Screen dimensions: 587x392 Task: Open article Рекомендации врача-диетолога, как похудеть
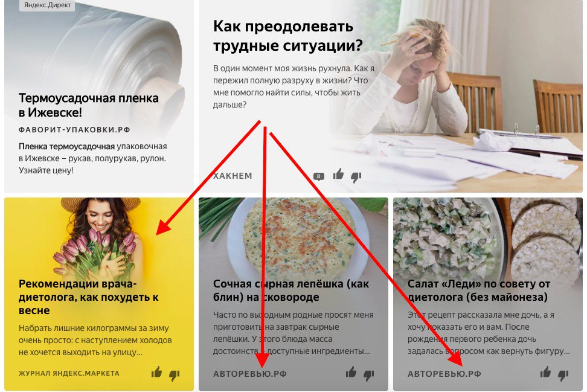[89, 297]
